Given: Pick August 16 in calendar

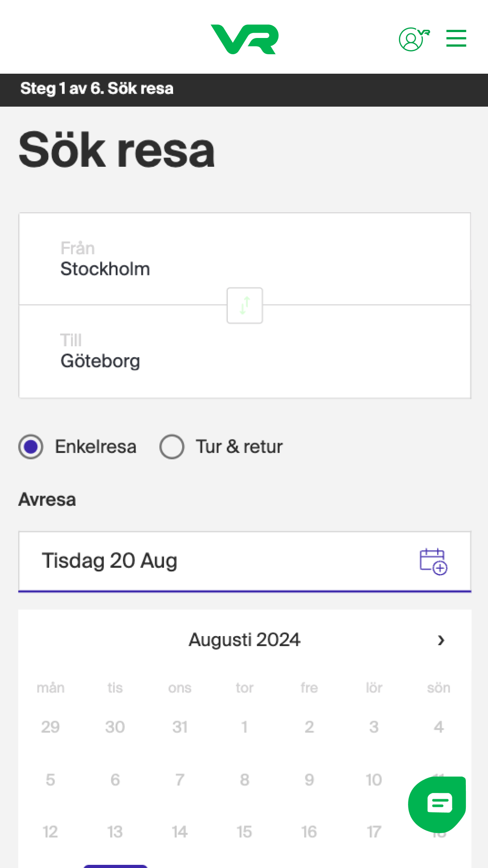Looking at the screenshot, I should click(x=309, y=832).
